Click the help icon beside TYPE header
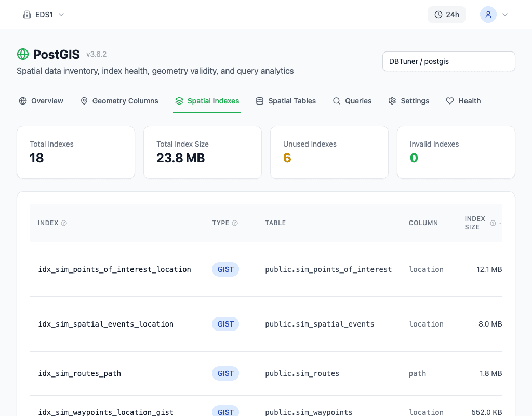This screenshot has height=416, width=532. 235,223
